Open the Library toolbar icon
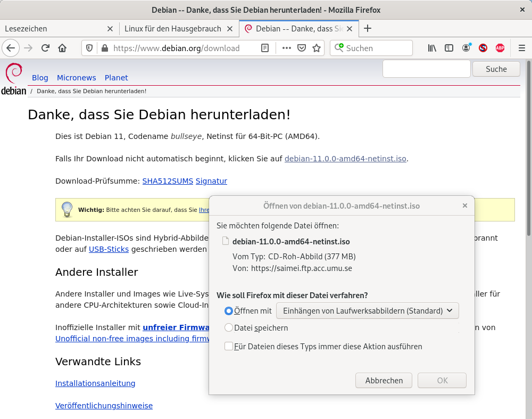 pos(432,48)
